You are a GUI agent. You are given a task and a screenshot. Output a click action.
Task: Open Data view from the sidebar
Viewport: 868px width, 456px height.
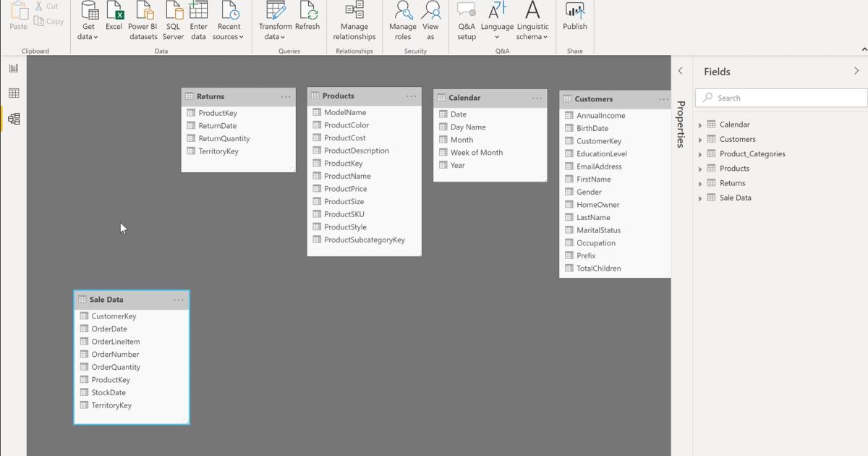point(13,93)
